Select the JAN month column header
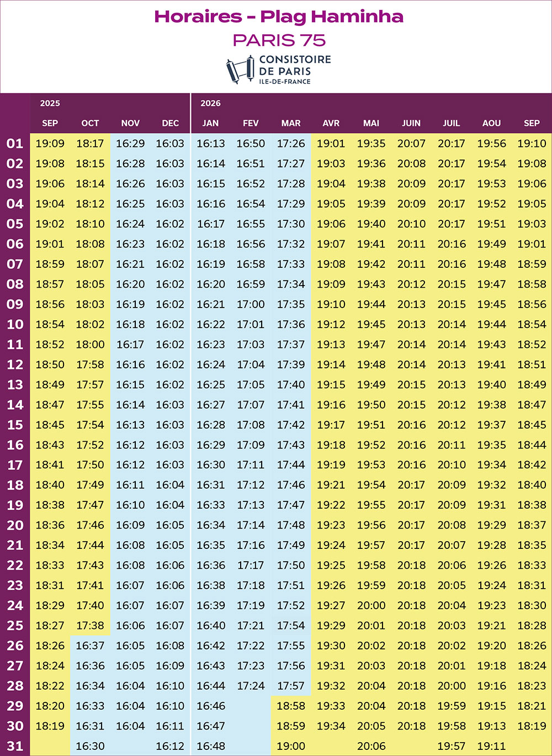The image size is (552, 756). coord(210,123)
